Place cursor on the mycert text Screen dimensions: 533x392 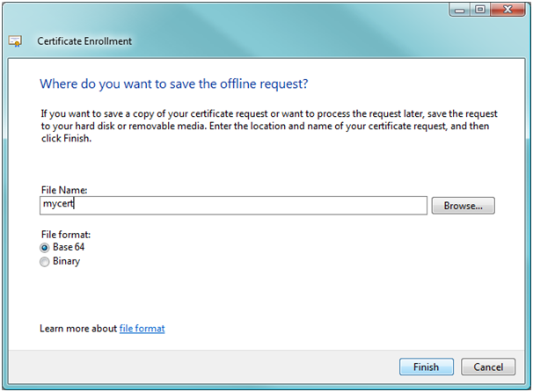(x=58, y=204)
